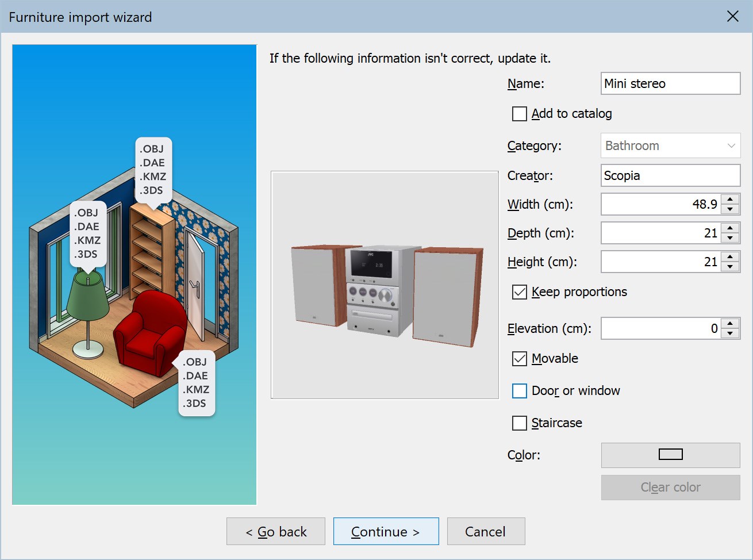Increase Width using its up spinner arrow

(731, 200)
